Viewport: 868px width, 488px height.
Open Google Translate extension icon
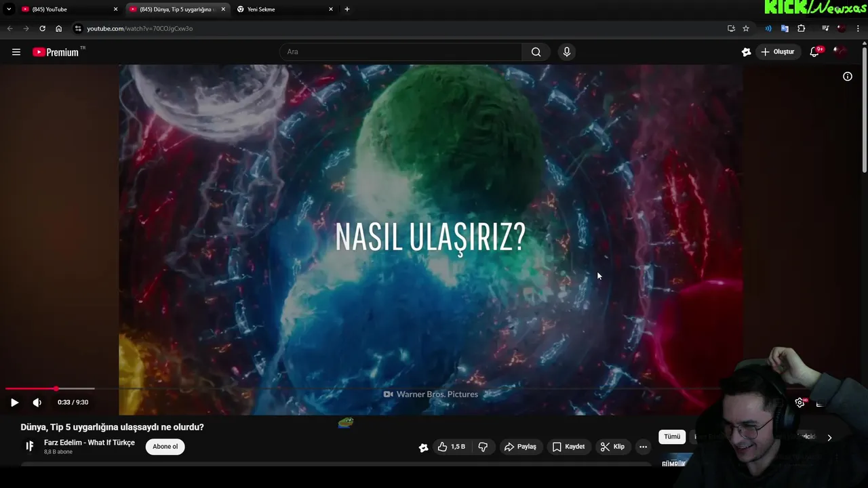pos(785,28)
